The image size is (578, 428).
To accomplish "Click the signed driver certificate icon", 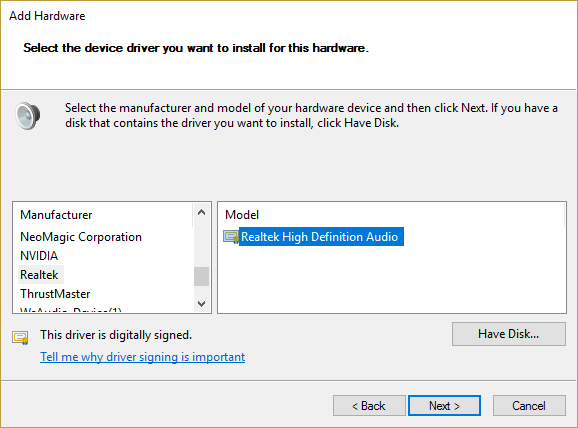I will pos(20,337).
